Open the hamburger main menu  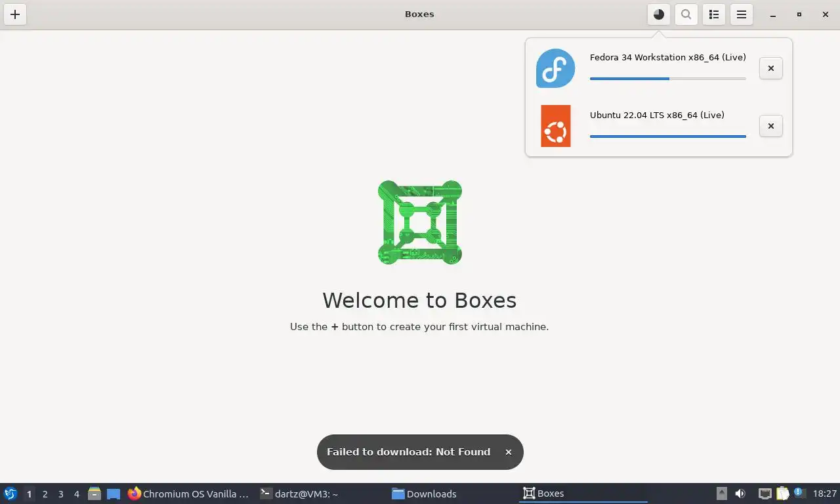[742, 14]
